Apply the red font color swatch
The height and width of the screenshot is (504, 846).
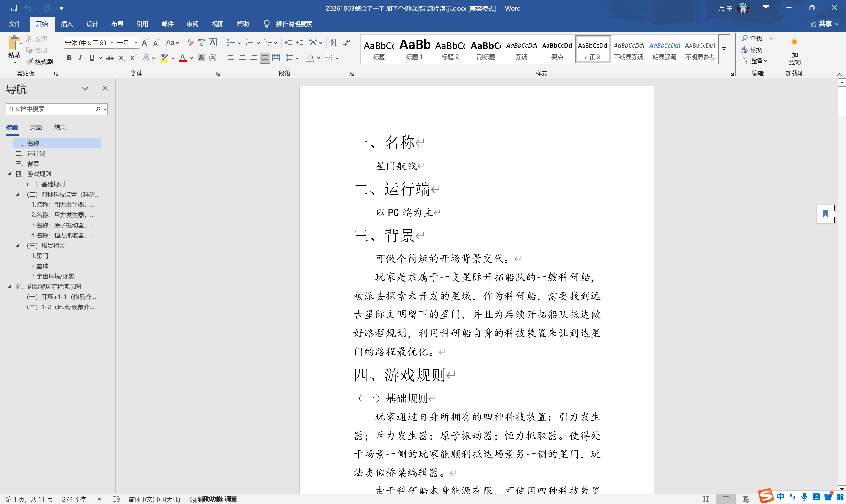click(183, 58)
